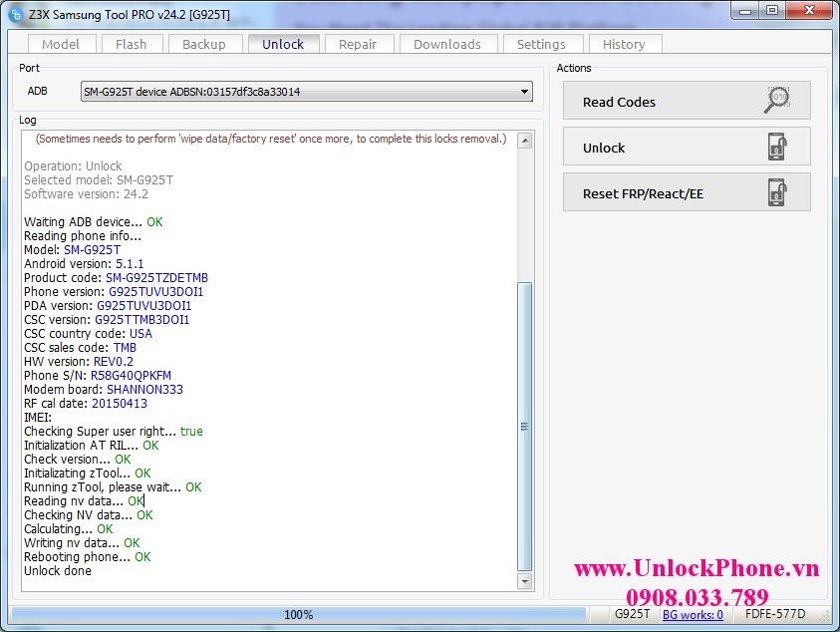Click the phone icon on Reset FRP/React/EE

775,191
